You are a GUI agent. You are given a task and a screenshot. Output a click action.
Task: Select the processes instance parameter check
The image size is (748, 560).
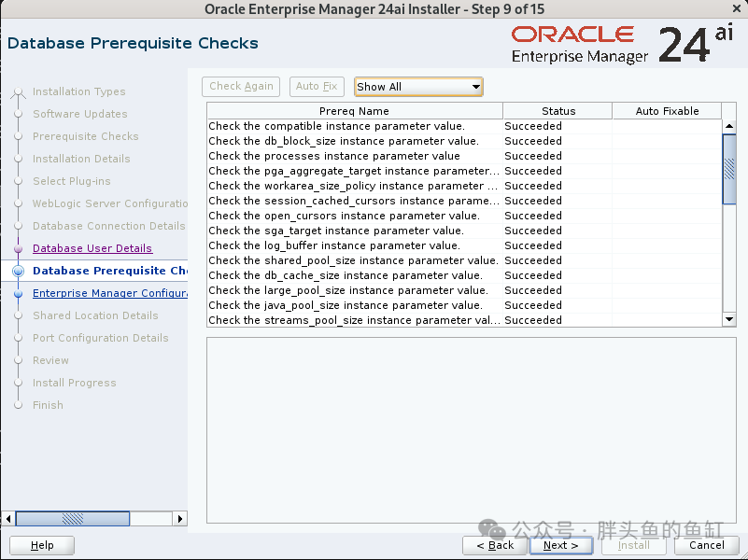pyautogui.click(x=464, y=156)
